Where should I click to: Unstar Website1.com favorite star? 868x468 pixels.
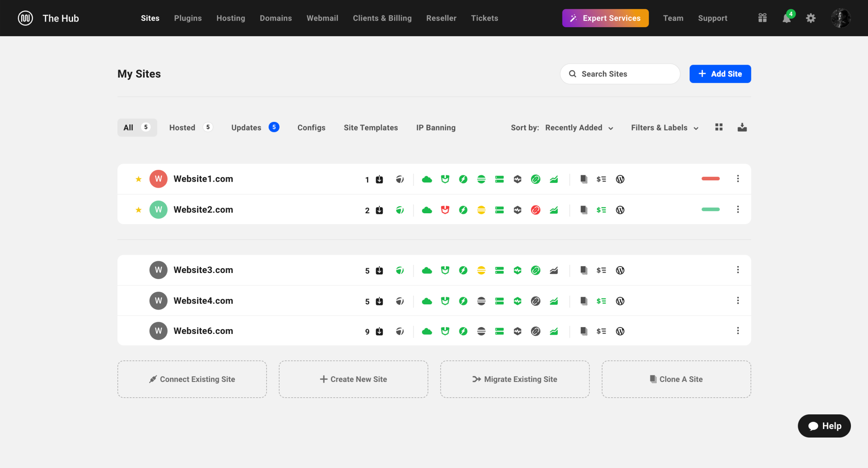(139, 179)
